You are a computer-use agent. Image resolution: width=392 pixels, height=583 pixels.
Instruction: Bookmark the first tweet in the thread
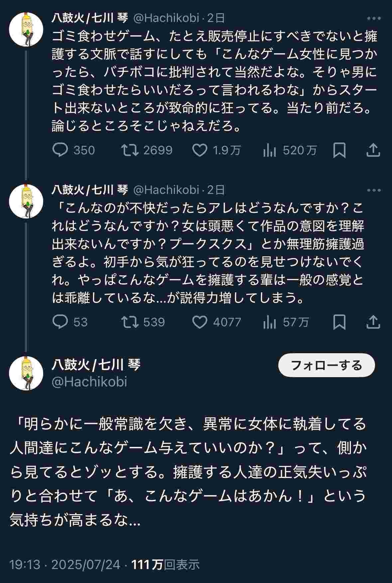pyautogui.click(x=339, y=150)
